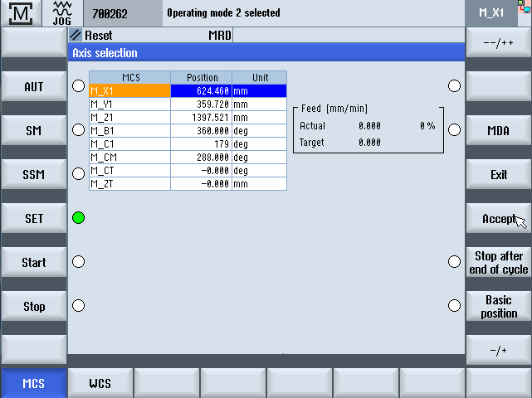Select the M_B1 axis row
Viewport: 532px width, 398px height.
point(129,131)
